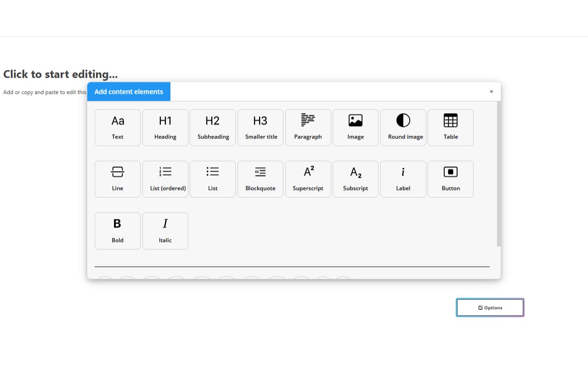Insert Superscript formatting
588x368 pixels.
point(308,179)
